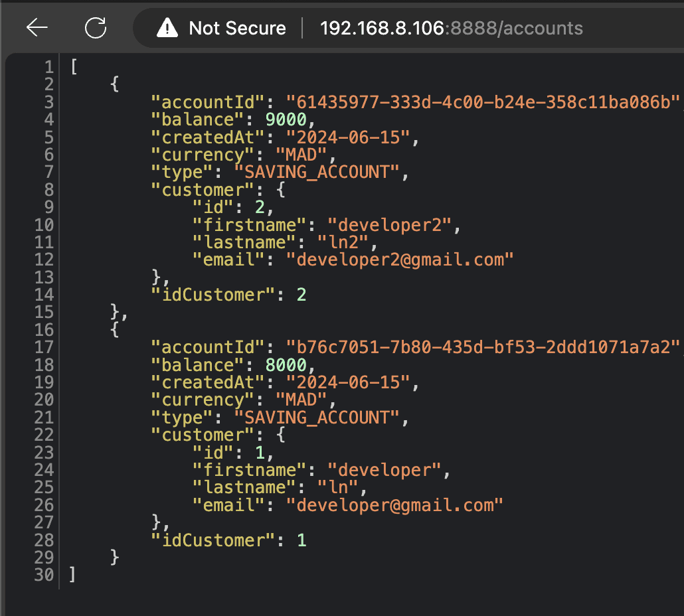
Task: Reload the accounts page
Action: tap(96, 27)
